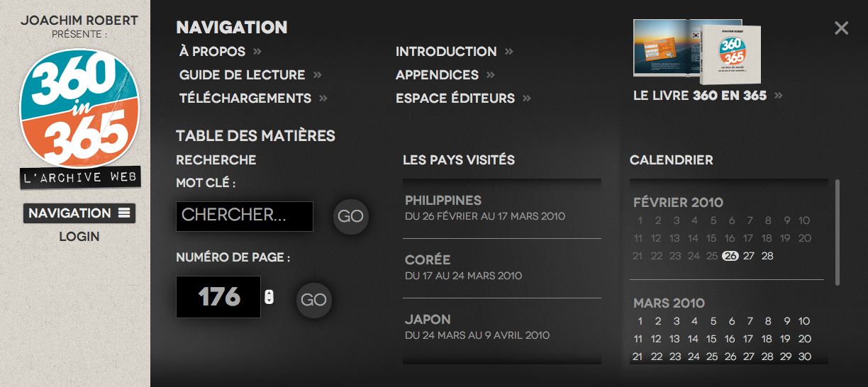Open the À Propos page

(x=213, y=52)
